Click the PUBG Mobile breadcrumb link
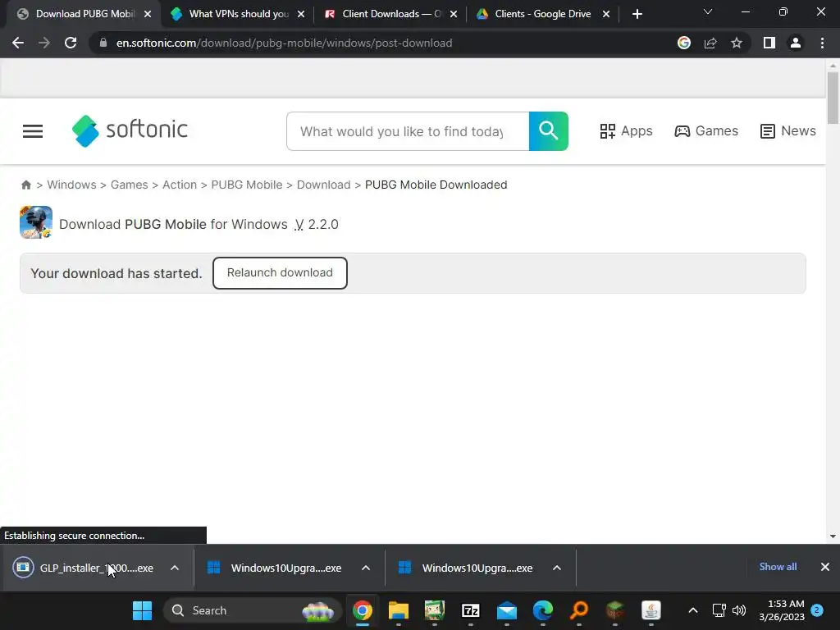Screen dimensions: 840x630 [x=246, y=185]
